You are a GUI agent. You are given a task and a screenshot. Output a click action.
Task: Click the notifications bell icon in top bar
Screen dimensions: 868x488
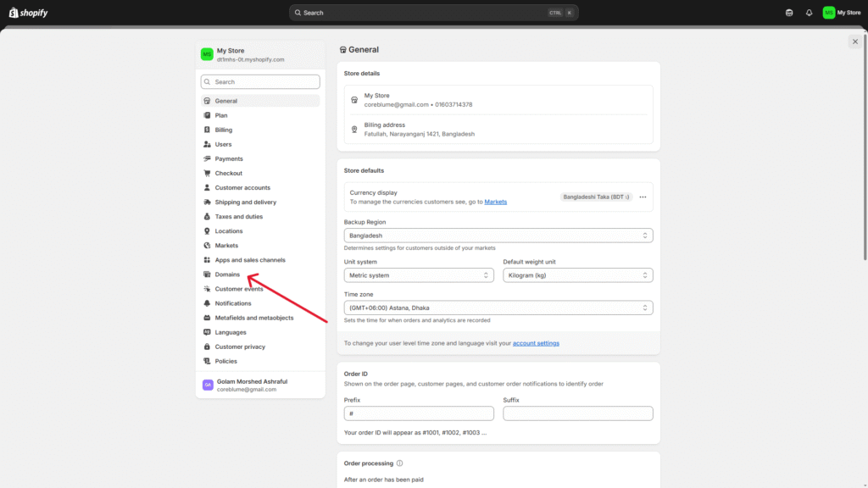(809, 13)
